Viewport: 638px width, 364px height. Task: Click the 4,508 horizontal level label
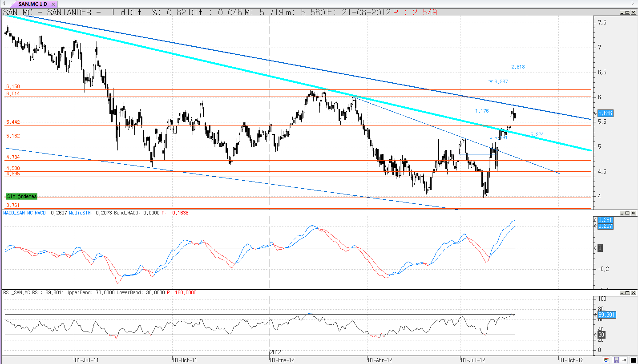tap(13, 168)
